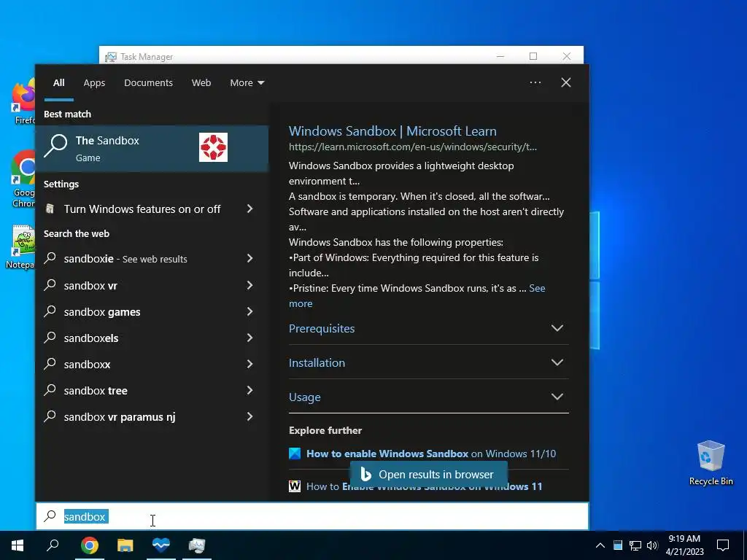747x560 pixels.
Task: Show hidden system tray icons
Action: [600, 545]
